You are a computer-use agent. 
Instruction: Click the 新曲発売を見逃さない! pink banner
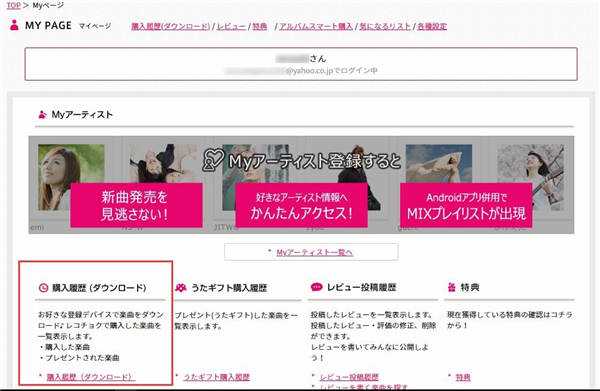[136, 205]
